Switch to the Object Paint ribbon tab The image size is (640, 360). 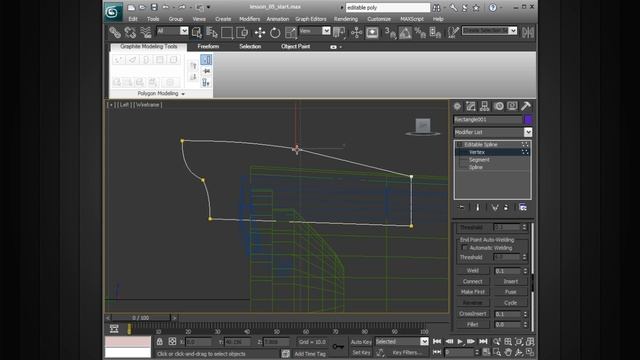pos(296,47)
